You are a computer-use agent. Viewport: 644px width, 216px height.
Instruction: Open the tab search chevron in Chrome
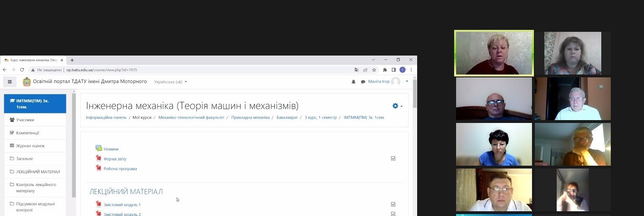pyautogui.click(x=373, y=60)
